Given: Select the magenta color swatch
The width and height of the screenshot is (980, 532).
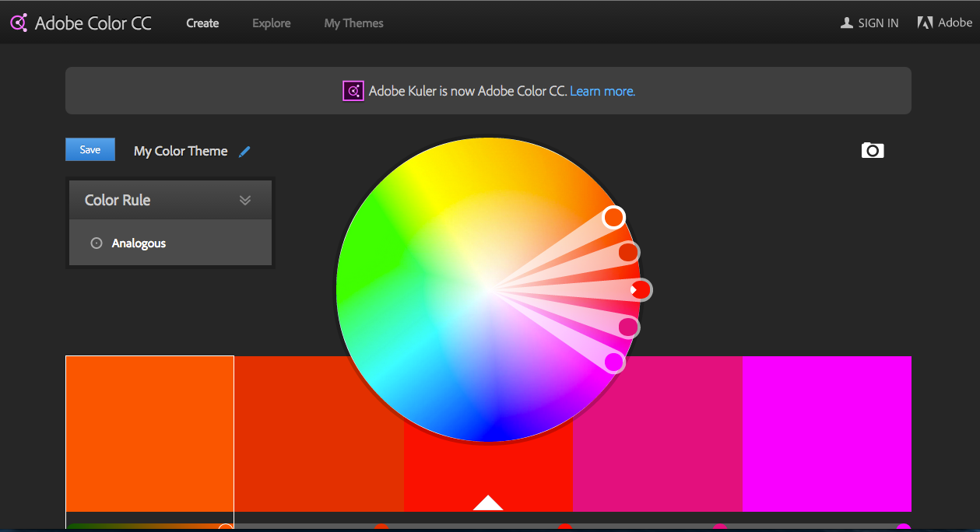Looking at the screenshot, I should (x=827, y=433).
